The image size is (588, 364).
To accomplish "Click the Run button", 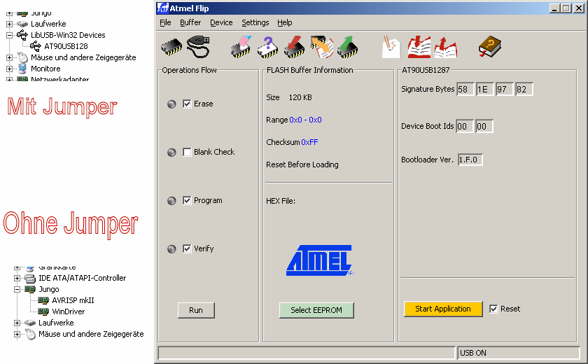I will tap(196, 310).
